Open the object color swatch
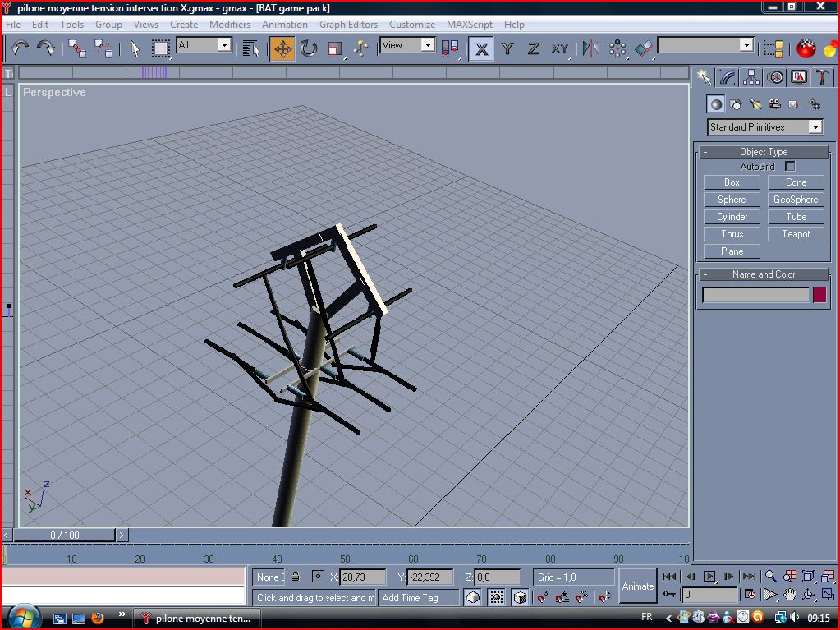840x630 pixels. pyautogui.click(x=819, y=295)
